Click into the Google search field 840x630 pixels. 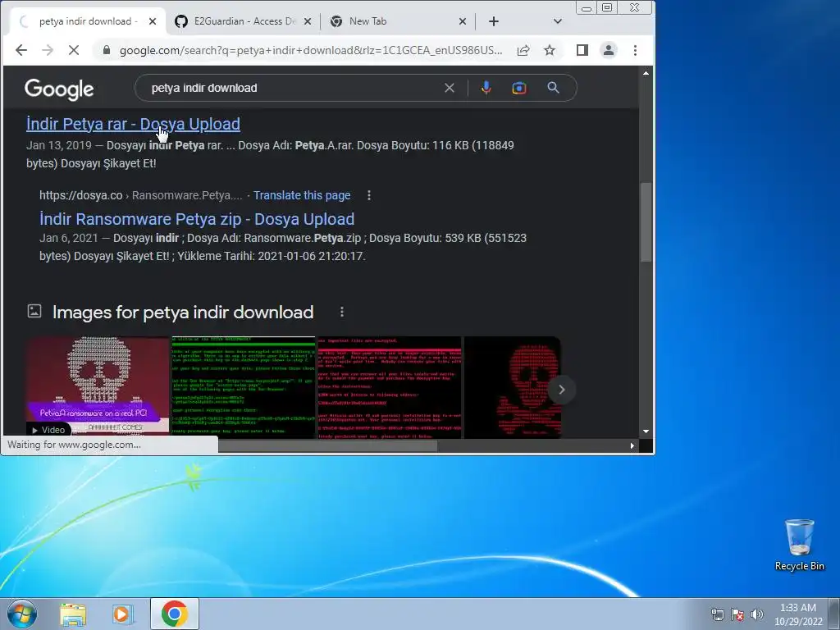(294, 88)
